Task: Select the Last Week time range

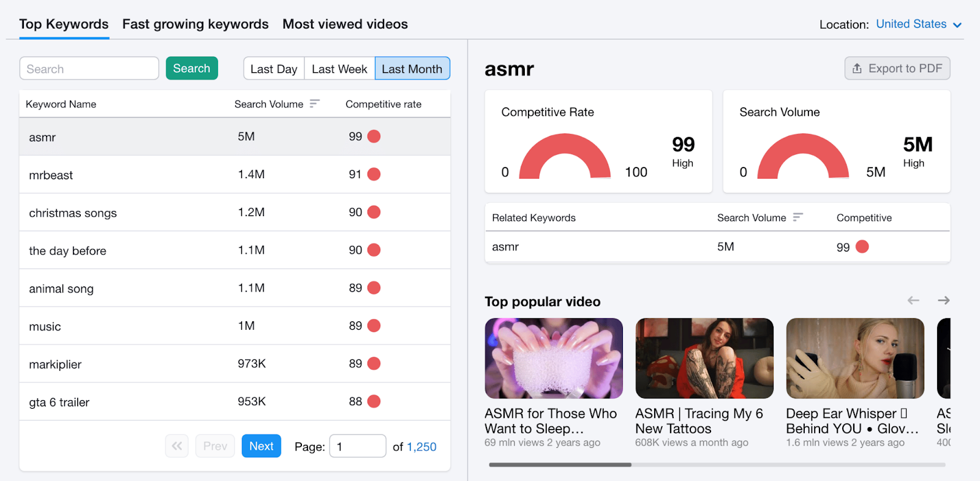Action: (x=339, y=69)
